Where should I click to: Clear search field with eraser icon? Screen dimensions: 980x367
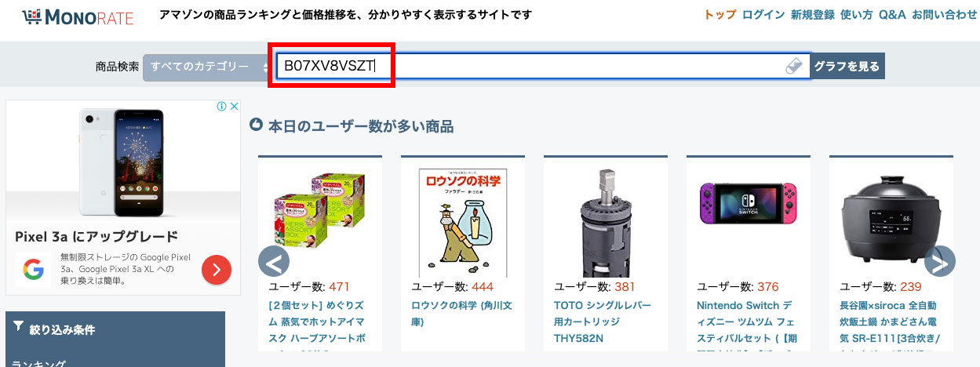tap(796, 67)
